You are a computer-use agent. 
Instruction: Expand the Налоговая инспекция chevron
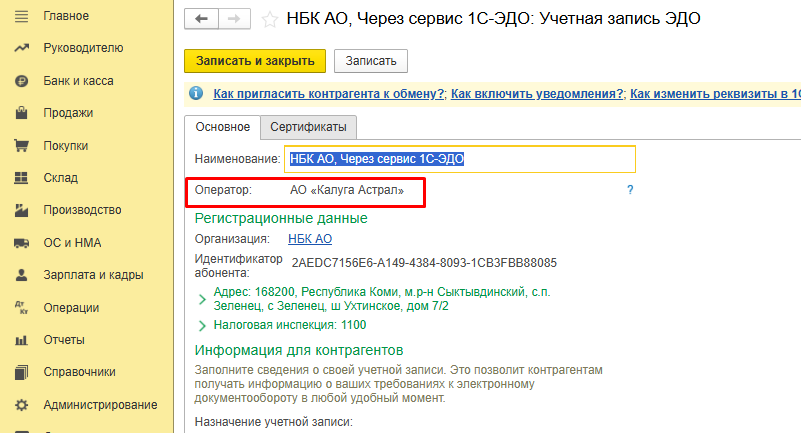pos(202,326)
